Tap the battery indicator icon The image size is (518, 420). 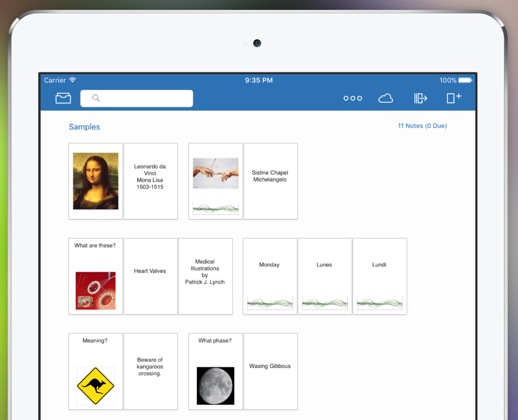465,80
